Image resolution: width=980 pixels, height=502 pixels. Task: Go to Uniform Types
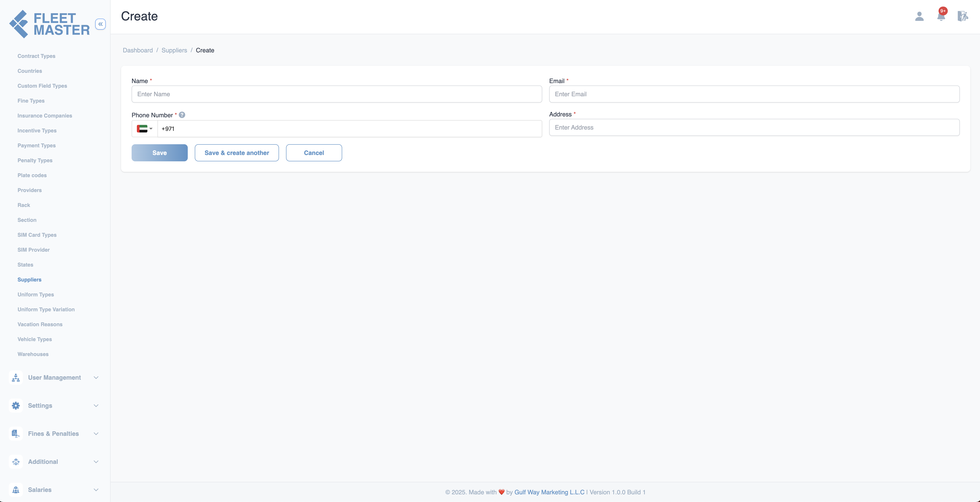pyautogui.click(x=36, y=294)
